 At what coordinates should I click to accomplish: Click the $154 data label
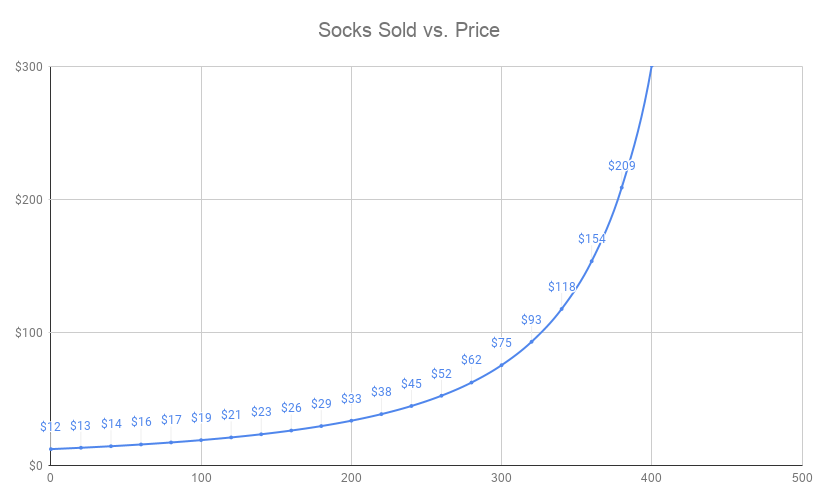click(x=592, y=239)
